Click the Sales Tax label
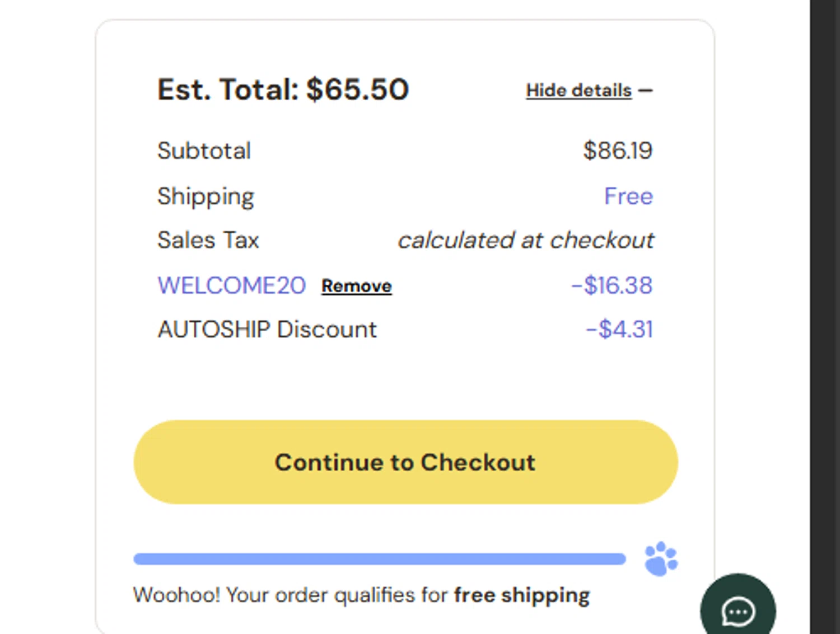Screen dimensions: 840x634 (x=208, y=240)
